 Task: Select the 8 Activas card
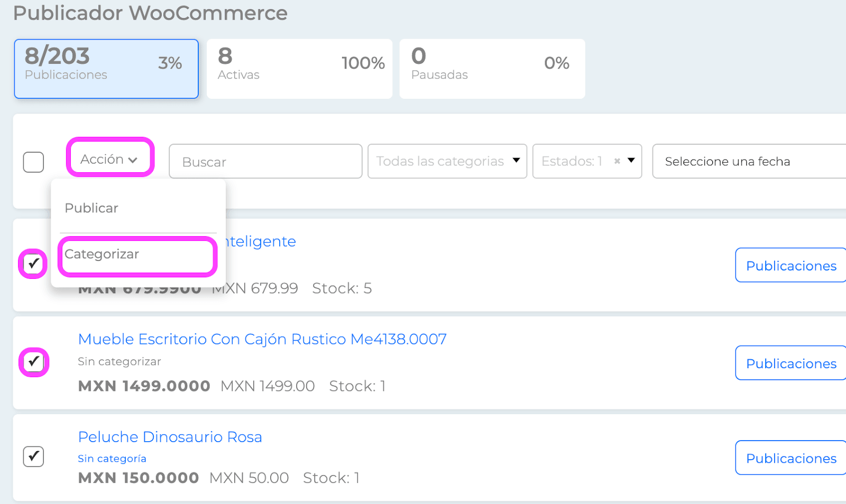pyautogui.click(x=299, y=69)
